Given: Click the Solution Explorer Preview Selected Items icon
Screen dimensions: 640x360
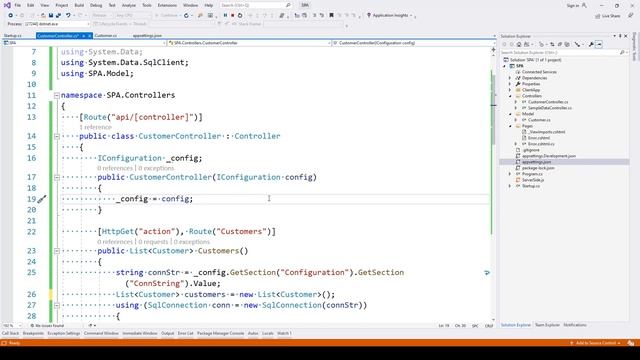Looking at the screenshot, I should (599, 44).
